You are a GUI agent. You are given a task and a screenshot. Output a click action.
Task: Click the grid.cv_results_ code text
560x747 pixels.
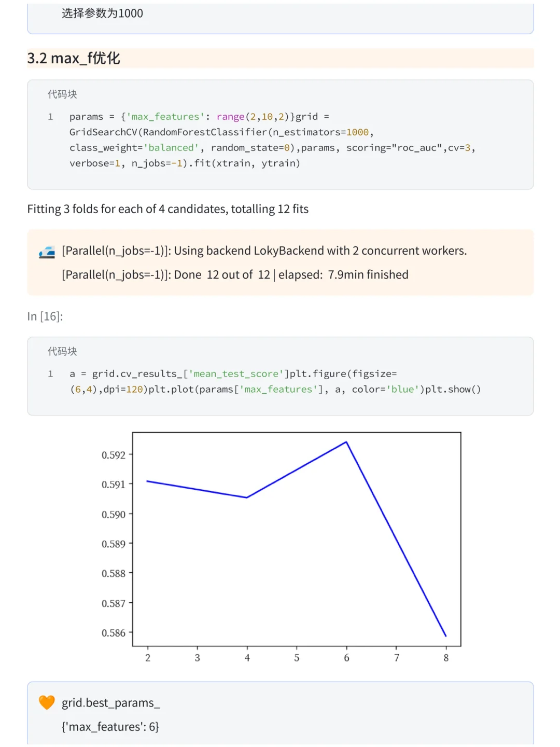[275, 381]
